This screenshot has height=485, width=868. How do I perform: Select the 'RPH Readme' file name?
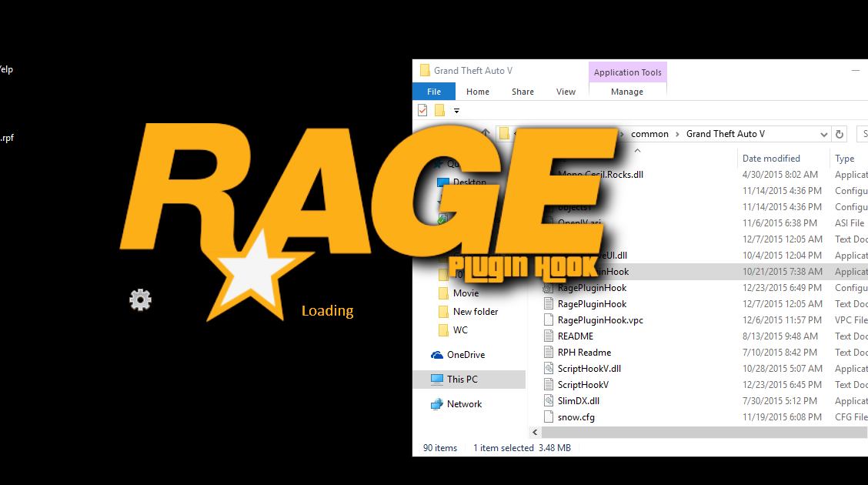tap(585, 352)
